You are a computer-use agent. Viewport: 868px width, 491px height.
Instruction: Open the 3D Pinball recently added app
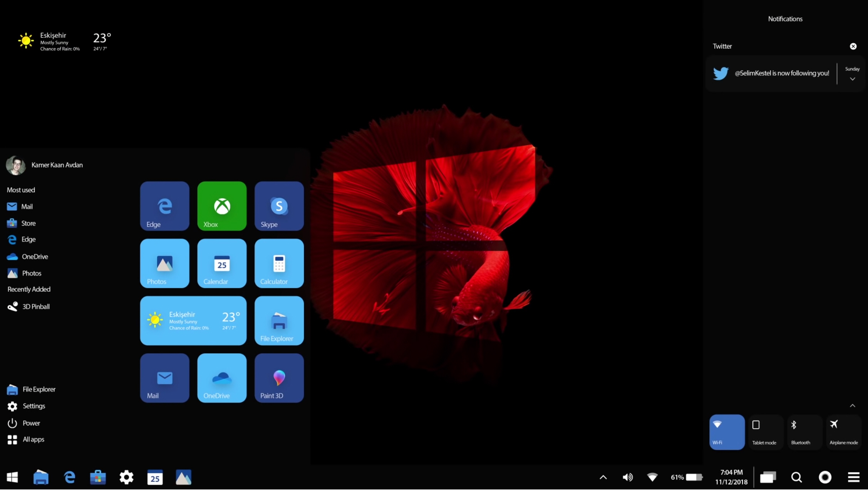[x=36, y=306]
